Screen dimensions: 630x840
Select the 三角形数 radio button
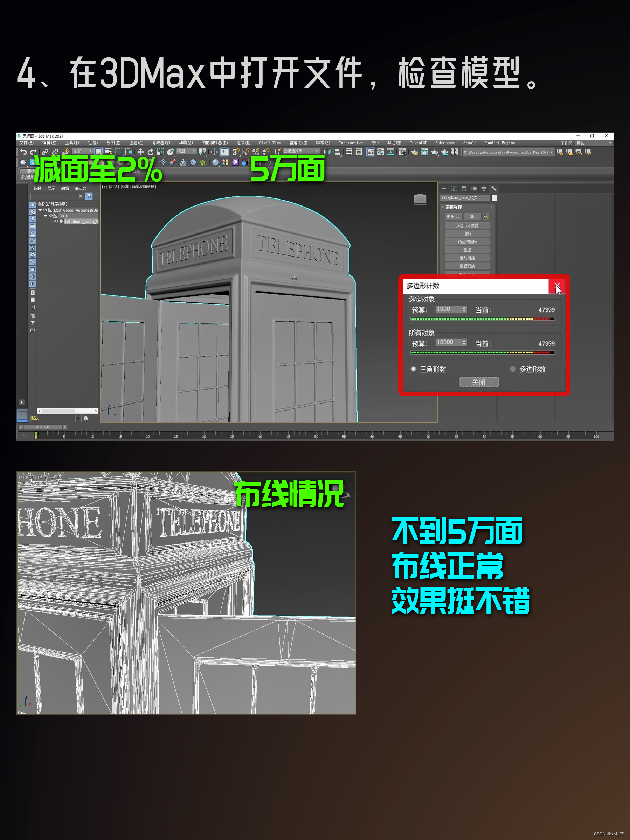(x=414, y=369)
